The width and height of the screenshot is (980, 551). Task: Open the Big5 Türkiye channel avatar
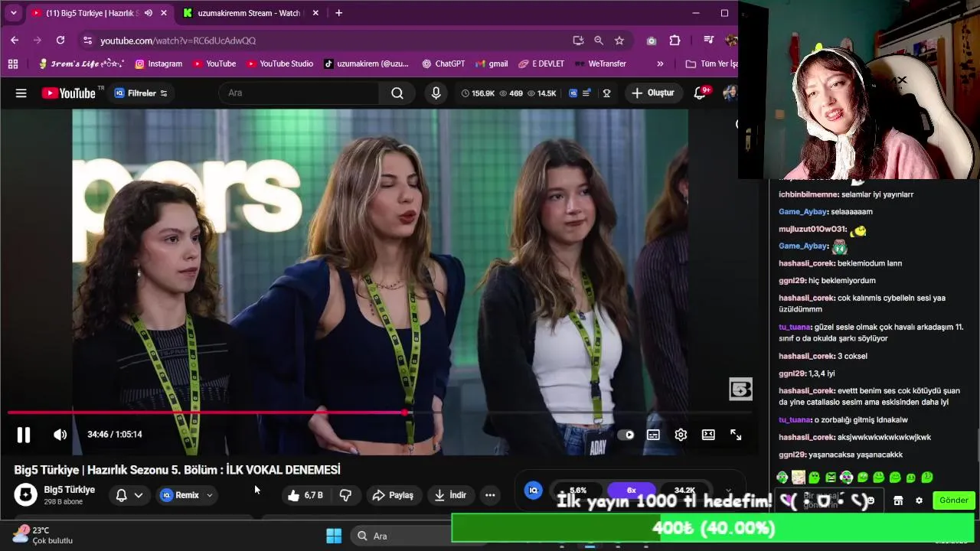coord(25,495)
